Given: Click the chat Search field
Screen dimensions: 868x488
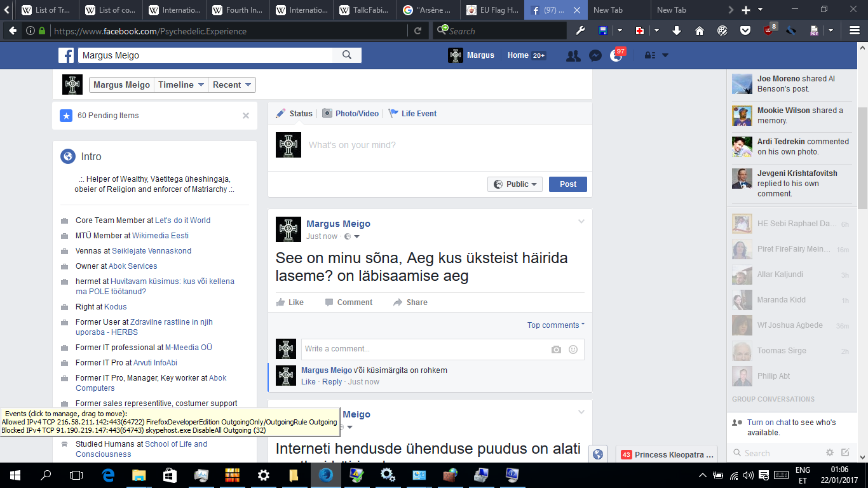Looking at the screenshot, I should [775, 453].
